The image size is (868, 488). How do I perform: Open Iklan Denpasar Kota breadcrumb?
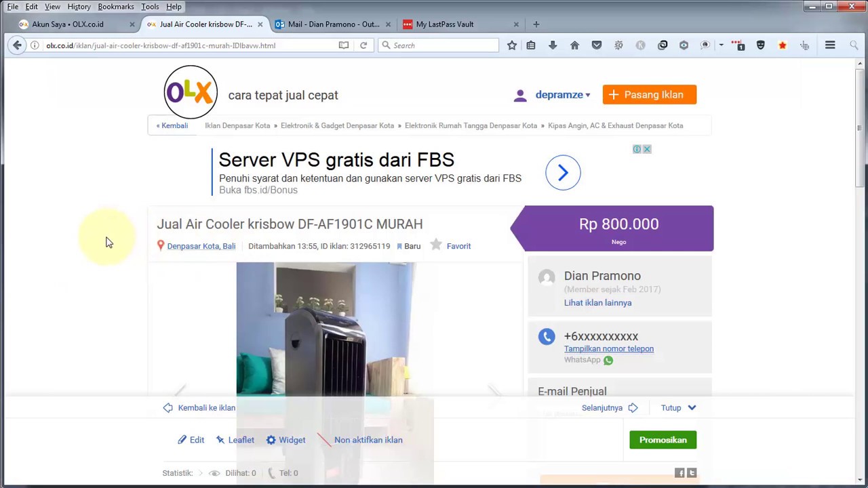pos(237,125)
